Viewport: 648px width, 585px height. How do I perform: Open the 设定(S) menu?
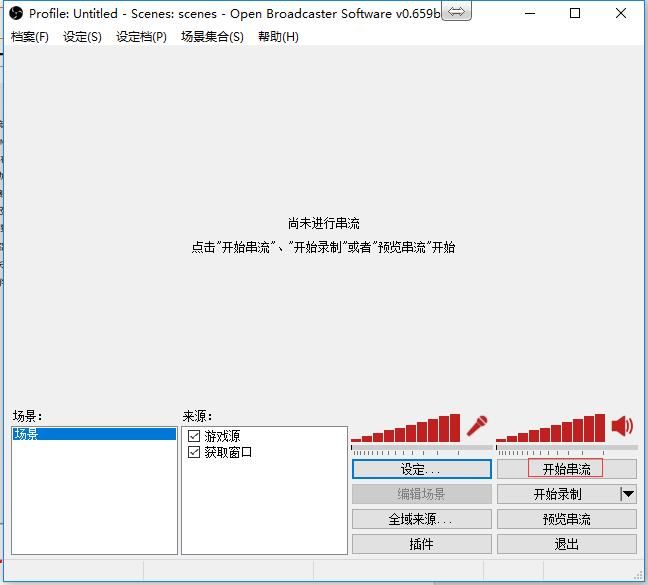click(82, 37)
